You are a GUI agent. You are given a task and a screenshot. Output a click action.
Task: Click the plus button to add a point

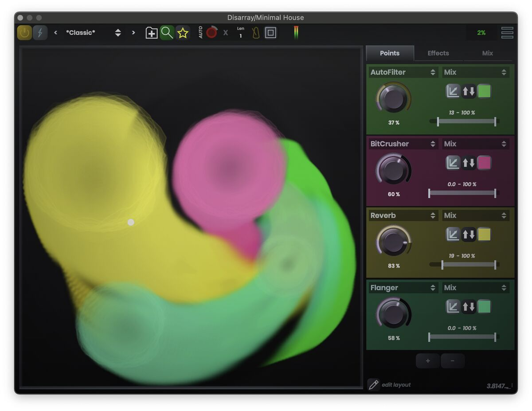tap(428, 361)
